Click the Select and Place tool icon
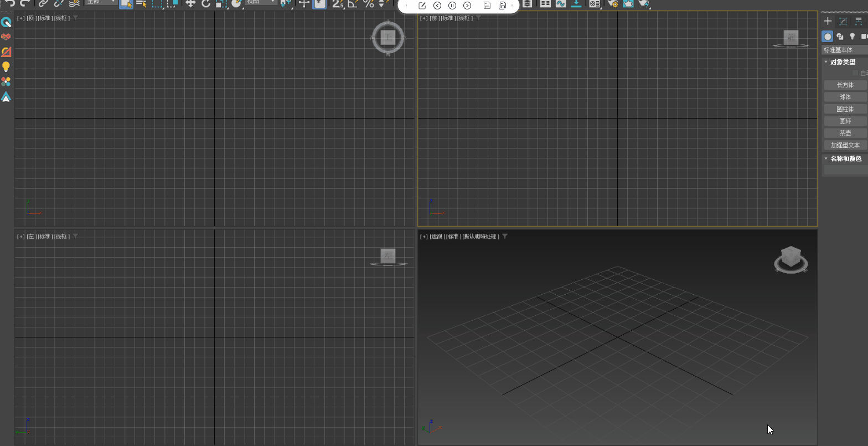The width and height of the screenshot is (868, 446). (x=237, y=3)
